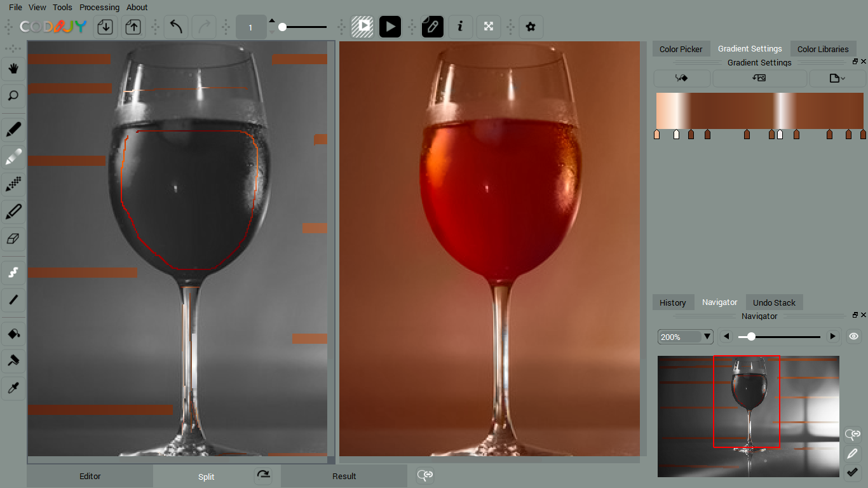Switch to the Gradient Settings tab

tap(750, 49)
